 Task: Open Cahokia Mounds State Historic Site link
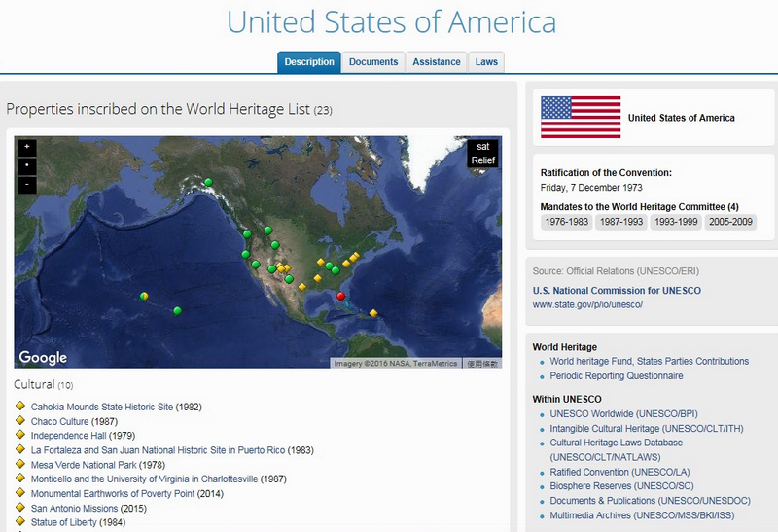click(x=102, y=407)
